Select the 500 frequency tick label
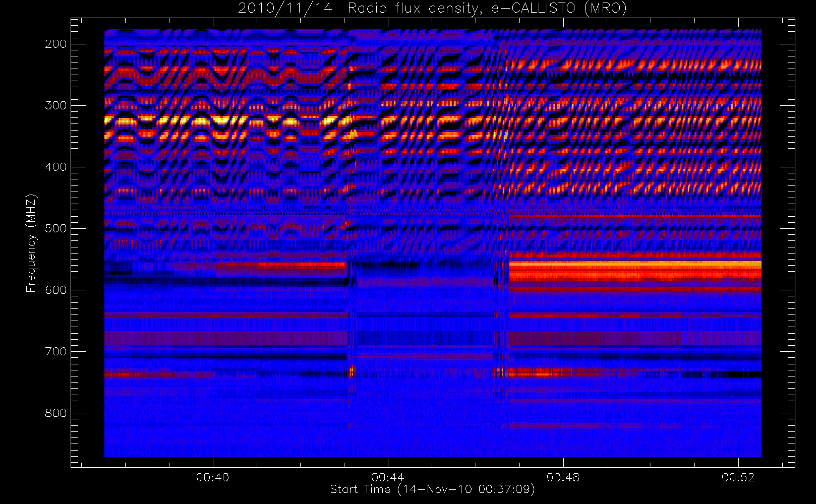 tap(56, 228)
